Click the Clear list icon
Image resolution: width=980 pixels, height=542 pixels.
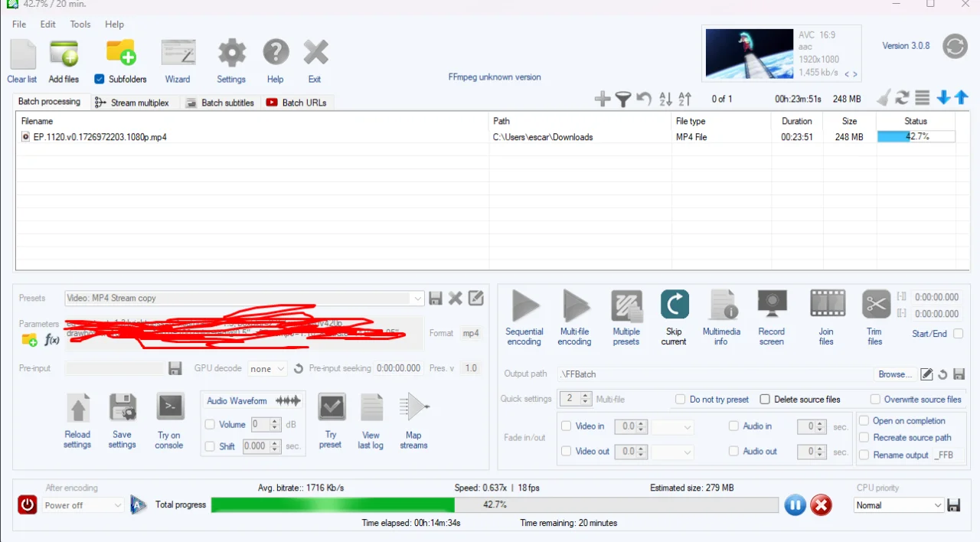tap(22, 54)
